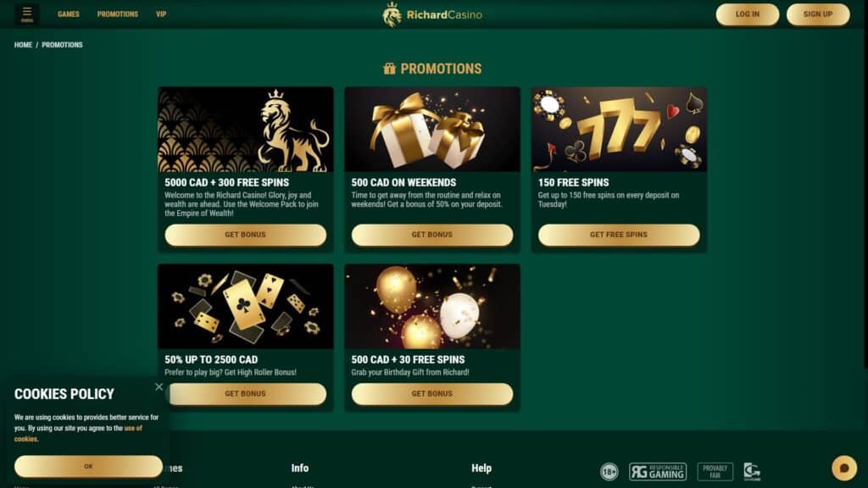Go to Home in the breadcrumb
868x488 pixels.
23,45
